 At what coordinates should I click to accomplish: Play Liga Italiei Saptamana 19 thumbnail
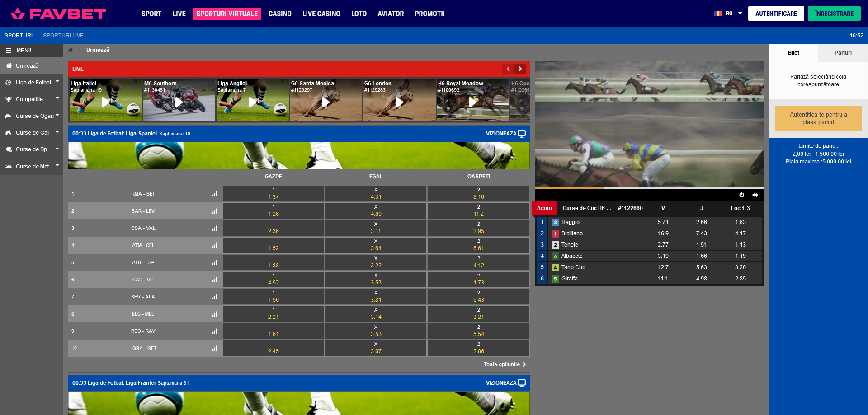105,100
